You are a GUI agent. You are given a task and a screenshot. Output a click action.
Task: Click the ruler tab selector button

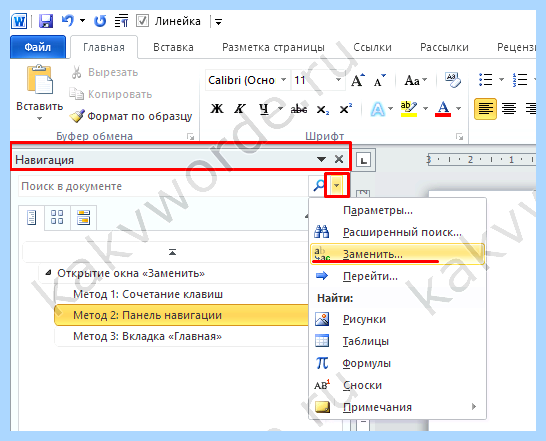[x=364, y=160]
